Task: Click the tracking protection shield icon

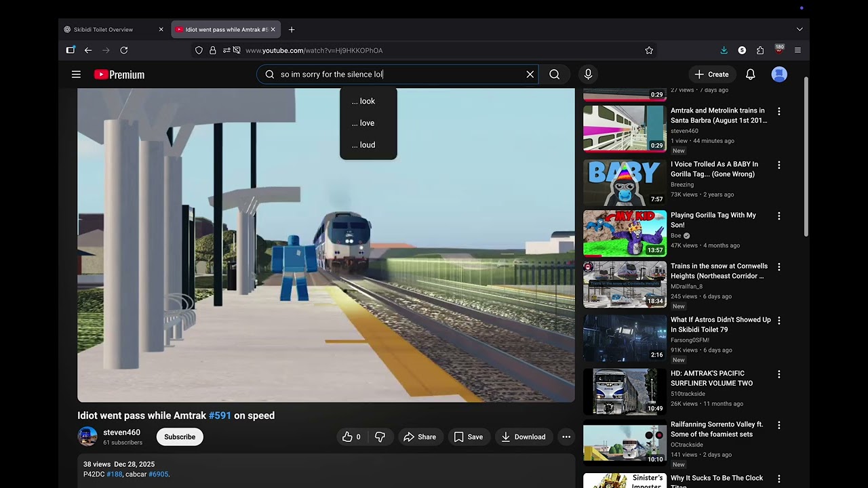Action: click(199, 50)
